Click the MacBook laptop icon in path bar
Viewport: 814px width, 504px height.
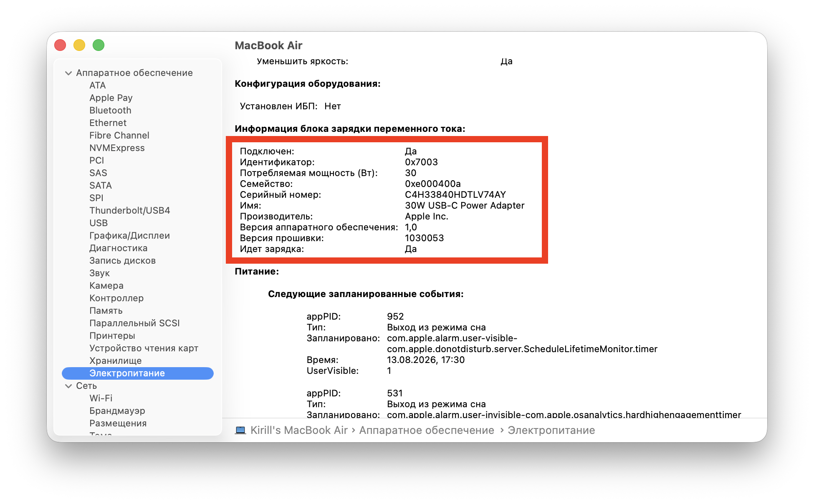coord(240,430)
